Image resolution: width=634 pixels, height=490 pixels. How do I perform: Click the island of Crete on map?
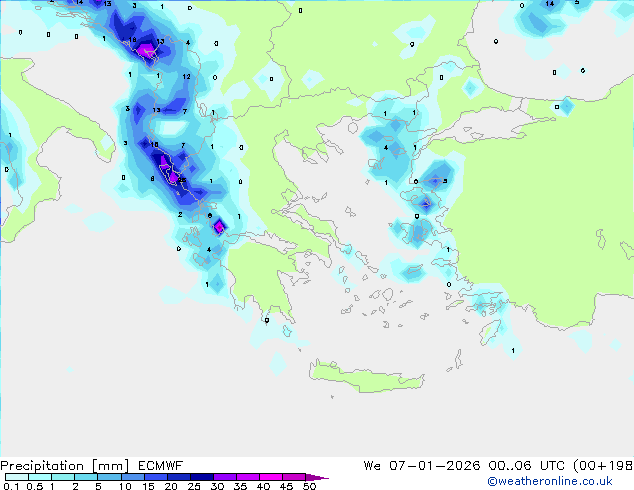[x=366, y=376]
